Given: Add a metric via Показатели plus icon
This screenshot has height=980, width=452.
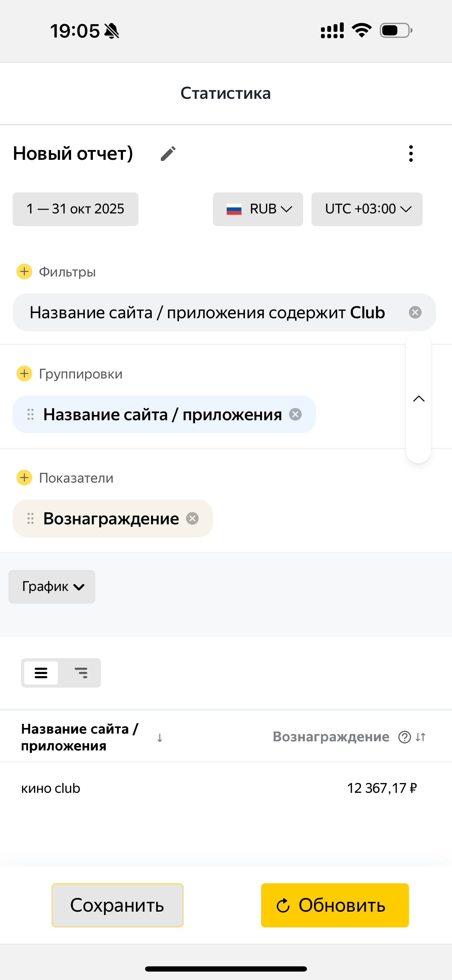Looking at the screenshot, I should [x=24, y=477].
